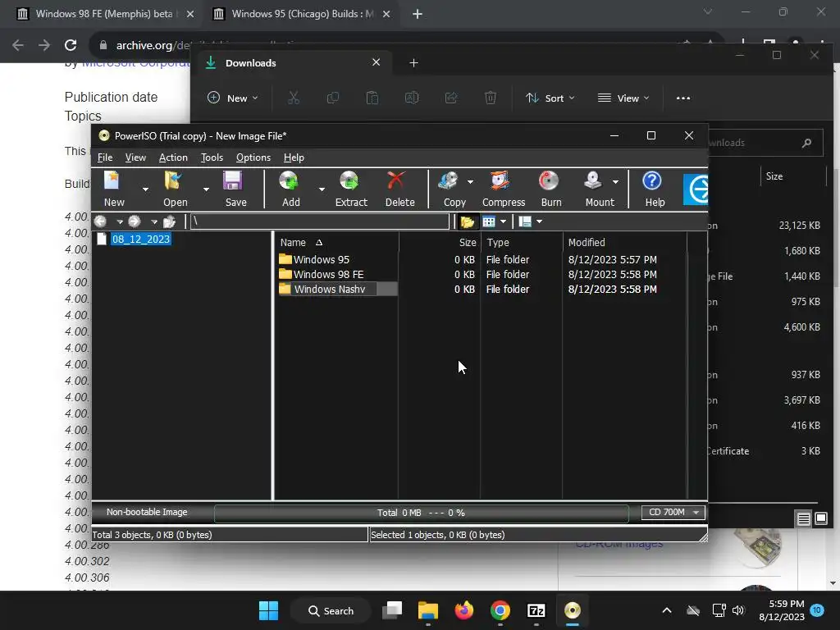Click Rename icon in Downloads Explorer toolbar
Image resolution: width=840 pixels, height=630 pixels.
[x=412, y=98]
